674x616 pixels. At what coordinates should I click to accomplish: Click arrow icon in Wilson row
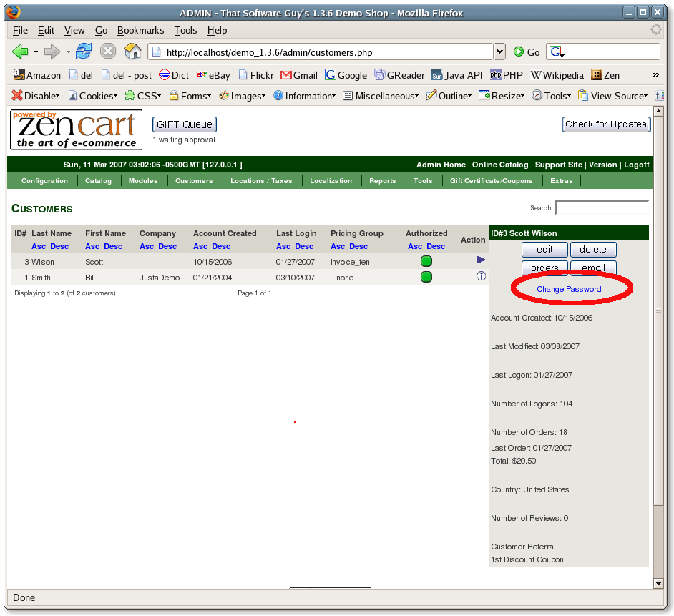(481, 260)
